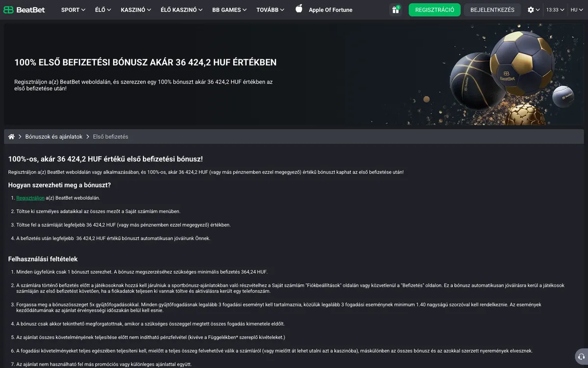Expand the KASZINÓ menu
The image size is (588, 368).
click(x=136, y=10)
